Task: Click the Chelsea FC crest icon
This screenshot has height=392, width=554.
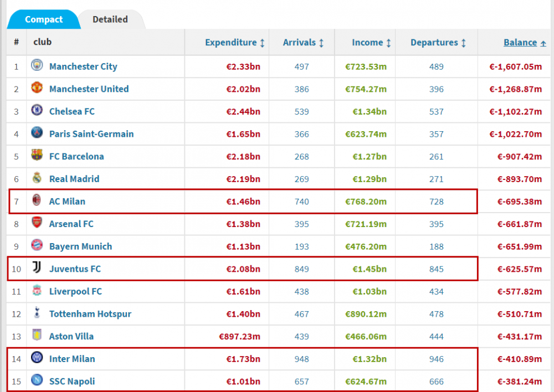Action: point(37,110)
